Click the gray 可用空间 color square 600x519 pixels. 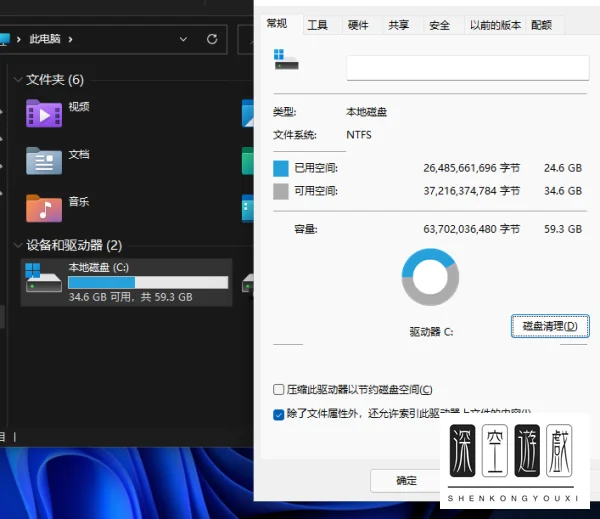280,191
